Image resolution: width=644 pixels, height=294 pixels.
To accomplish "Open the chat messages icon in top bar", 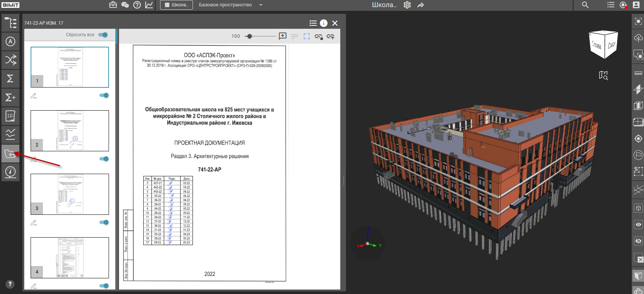I will pyautogui.click(x=125, y=5).
